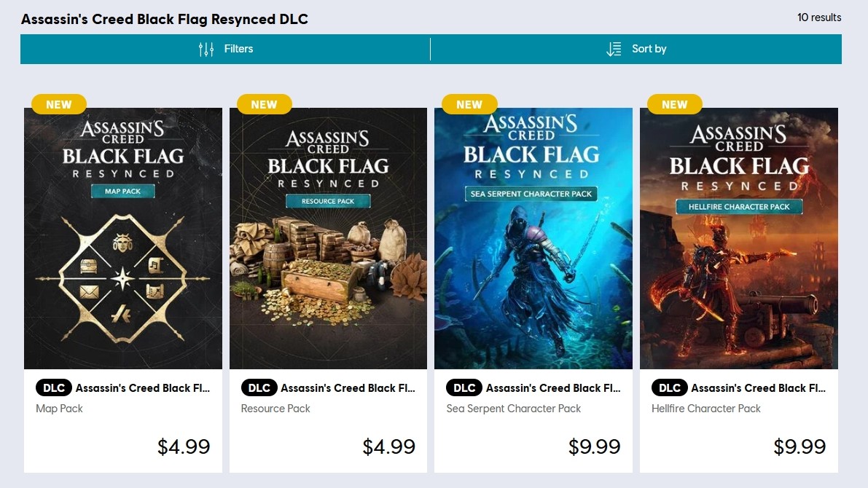The image size is (868, 488).
Task: Select the Map Pack subtitle link
Action: tap(59, 409)
